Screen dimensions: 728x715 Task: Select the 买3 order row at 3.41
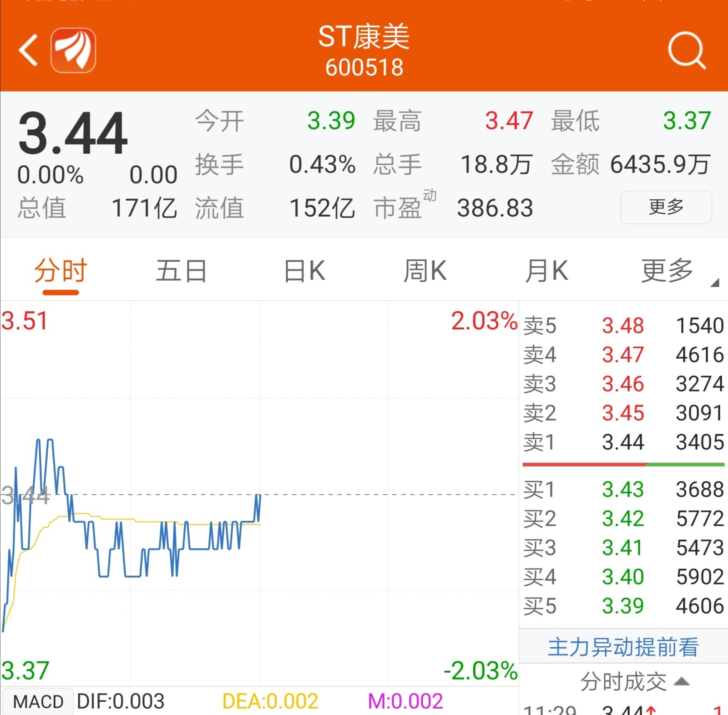click(623, 548)
